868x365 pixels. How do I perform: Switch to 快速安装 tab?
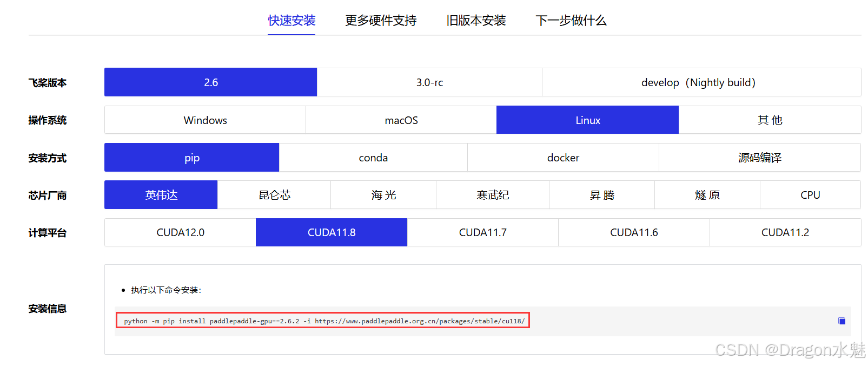pyautogui.click(x=291, y=21)
